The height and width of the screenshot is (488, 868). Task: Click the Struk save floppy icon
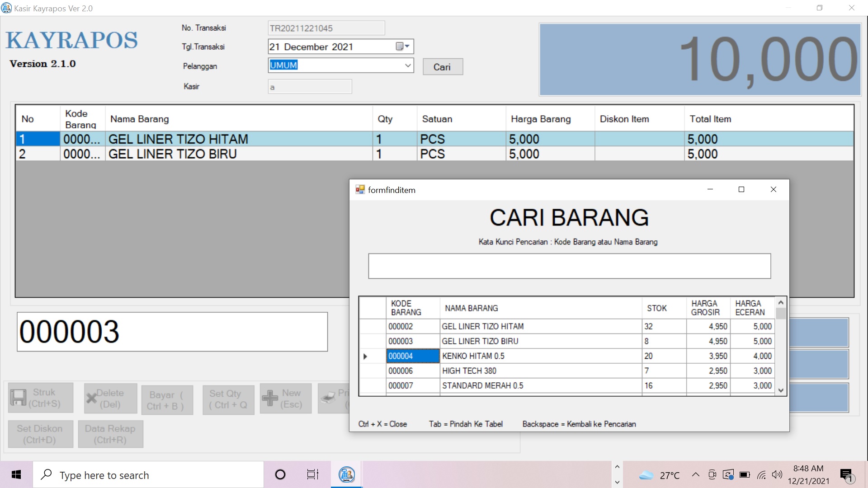point(18,398)
